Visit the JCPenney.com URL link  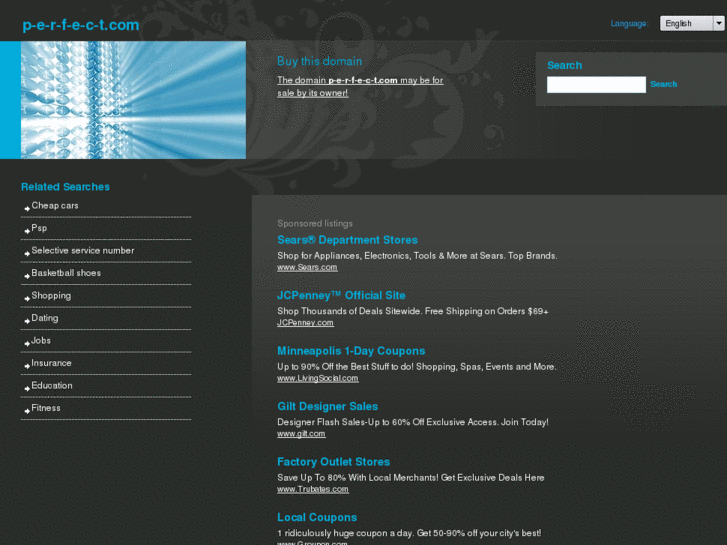point(305,323)
